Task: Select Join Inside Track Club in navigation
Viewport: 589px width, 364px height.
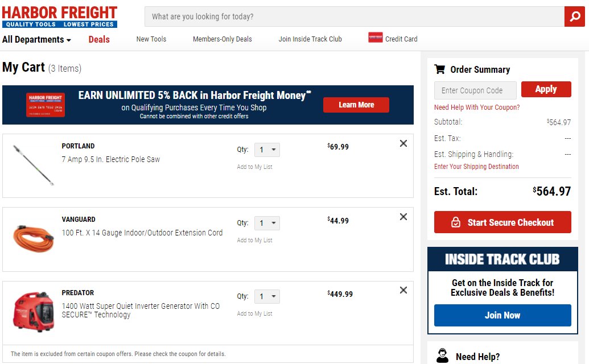Action: pyautogui.click(x=310, y=39)
